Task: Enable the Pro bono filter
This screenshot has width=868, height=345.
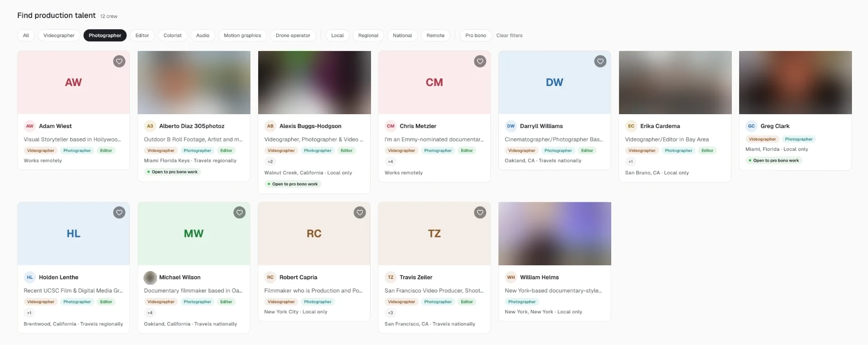Action: [476, 35]
